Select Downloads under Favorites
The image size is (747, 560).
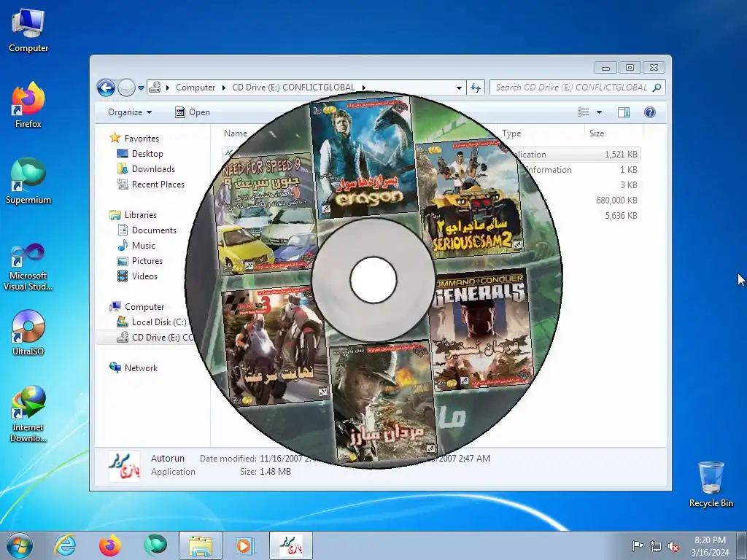pyautogui.click(x=146, y=169)
